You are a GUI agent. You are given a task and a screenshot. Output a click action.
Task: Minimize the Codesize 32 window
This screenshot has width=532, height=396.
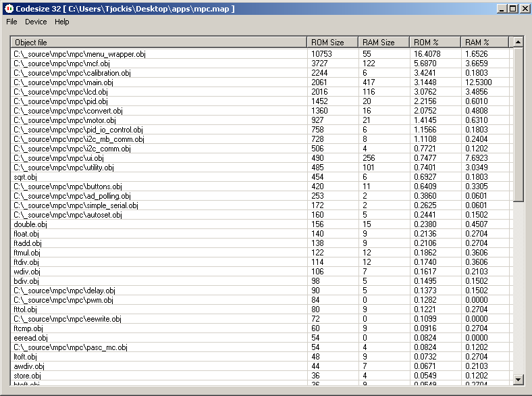click(502, 9)
